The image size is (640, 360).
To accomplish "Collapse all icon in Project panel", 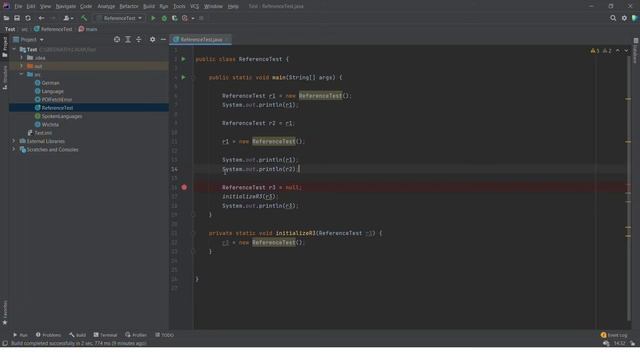I will (x=139, y=39).
